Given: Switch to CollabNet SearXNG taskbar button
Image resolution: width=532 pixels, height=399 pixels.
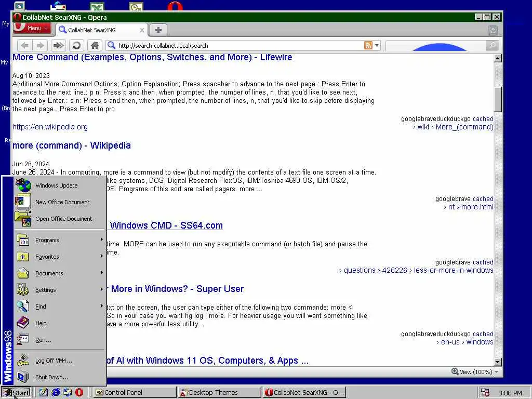Looking at the screenshot, I should pos(304,393).
